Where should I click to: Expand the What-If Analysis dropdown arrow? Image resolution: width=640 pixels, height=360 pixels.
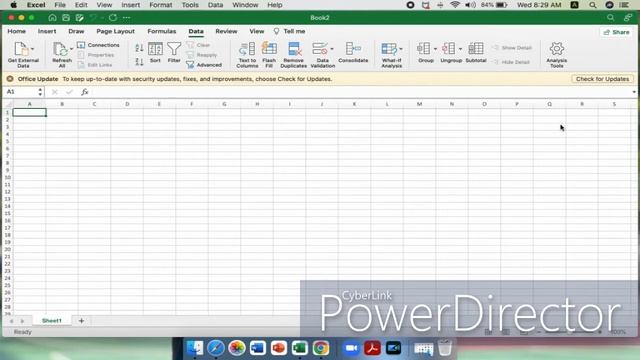point(401,49)
